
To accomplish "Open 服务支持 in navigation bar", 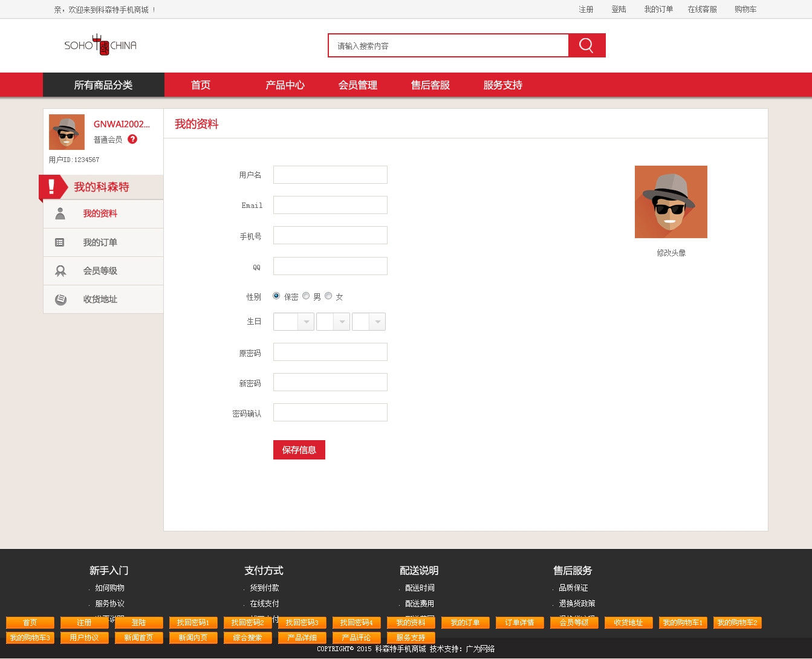I will click(503, 85).
